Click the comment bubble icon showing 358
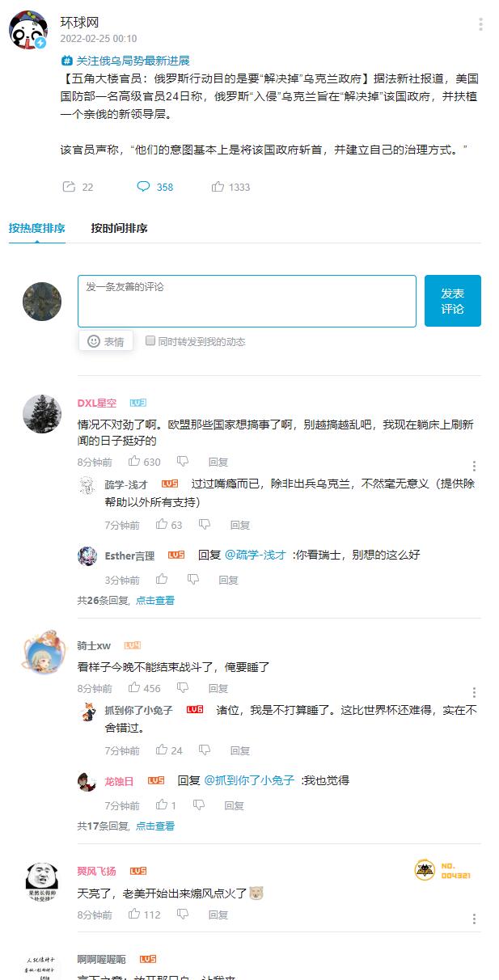499x980 pixels. (143, 187)
